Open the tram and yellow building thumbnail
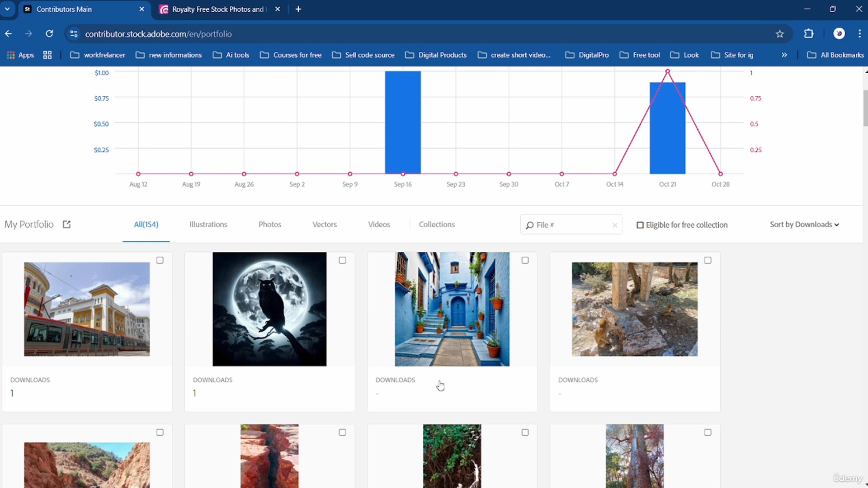Viewport: 868px width, 488px height. coord(87,309)
